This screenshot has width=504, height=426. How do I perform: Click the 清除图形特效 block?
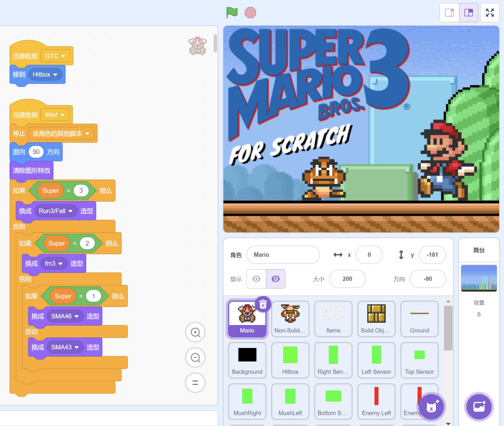pos(32,170)
